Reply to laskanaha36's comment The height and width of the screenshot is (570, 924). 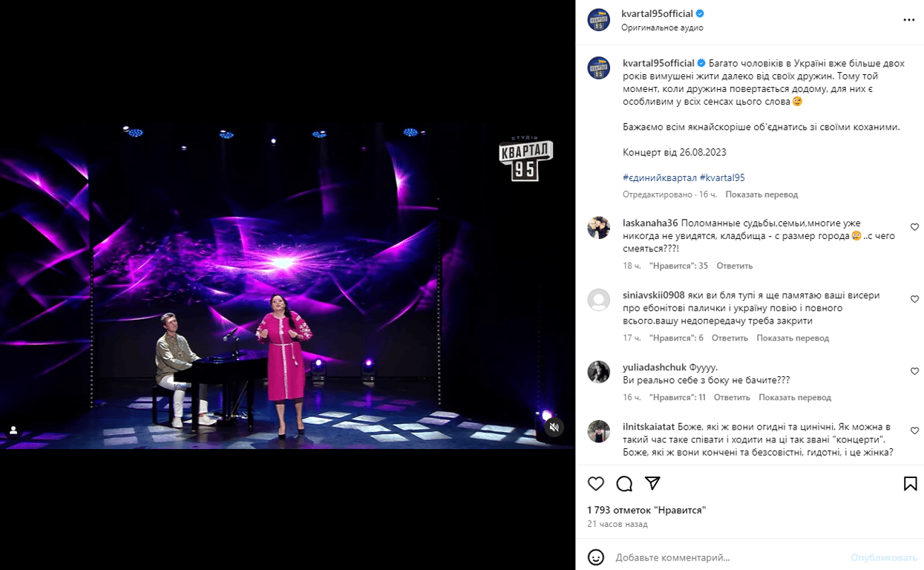[x=735, y=266]
